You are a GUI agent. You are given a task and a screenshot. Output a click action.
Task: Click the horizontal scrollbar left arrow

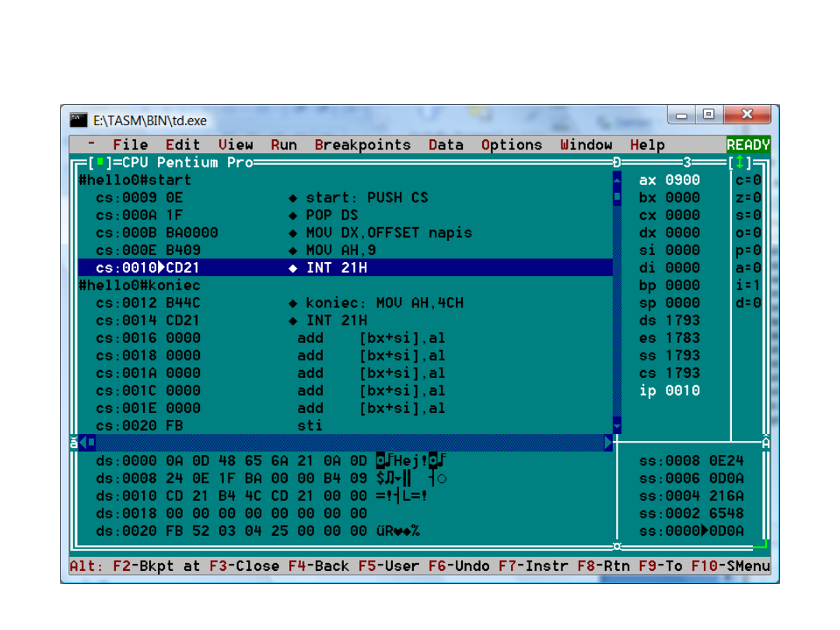pyautogui.click(x=82, y=443)
